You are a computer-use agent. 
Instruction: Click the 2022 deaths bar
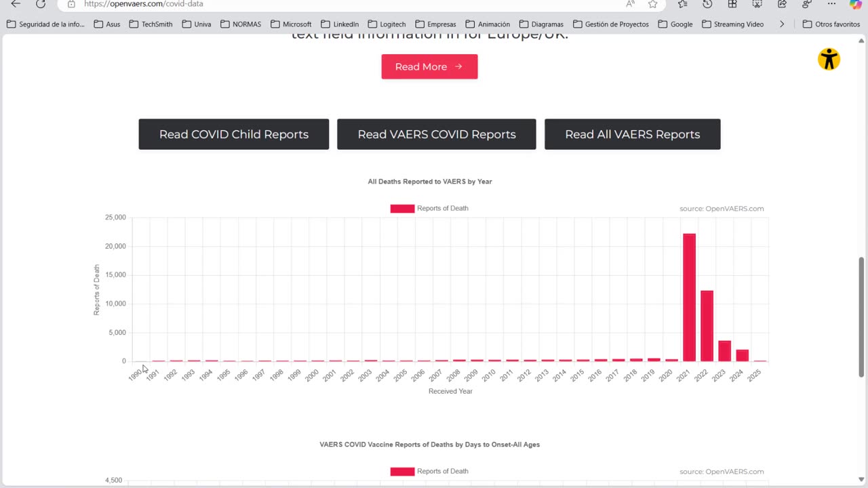click(x=707, y=326)
